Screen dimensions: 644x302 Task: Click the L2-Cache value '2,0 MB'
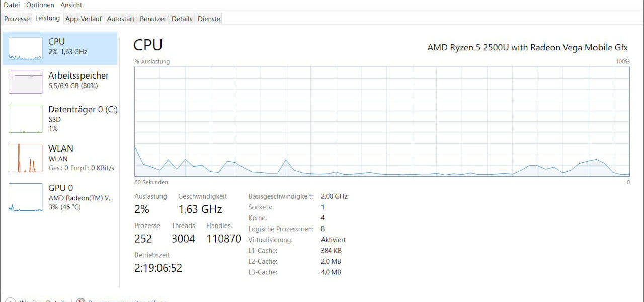(331, 262)
